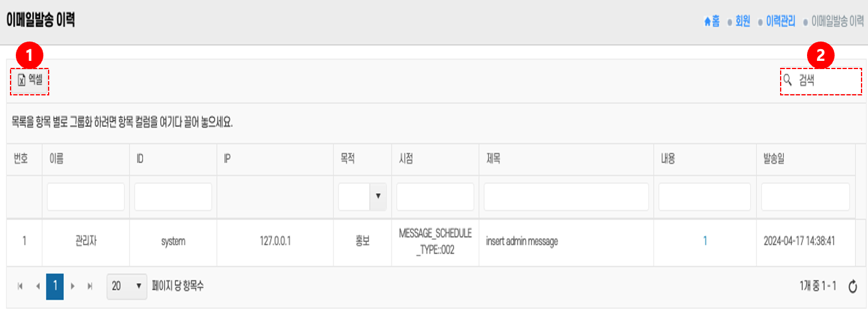Go to the next page arrow

73,286
